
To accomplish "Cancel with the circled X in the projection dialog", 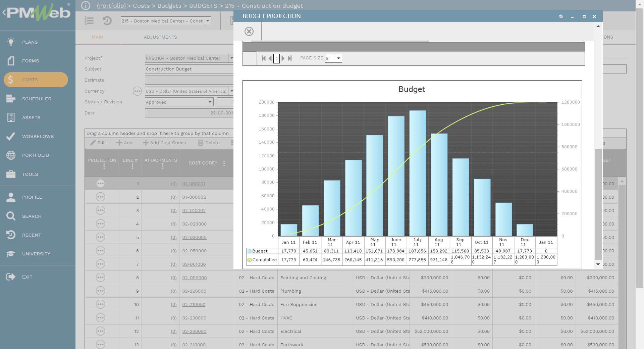I will (x=249, y=31).
